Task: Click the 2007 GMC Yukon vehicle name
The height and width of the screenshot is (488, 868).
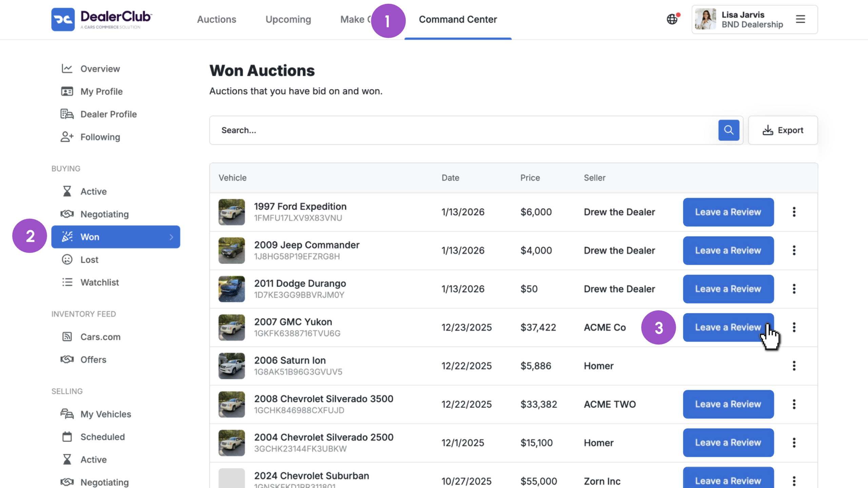Action: tap(293, 322)
